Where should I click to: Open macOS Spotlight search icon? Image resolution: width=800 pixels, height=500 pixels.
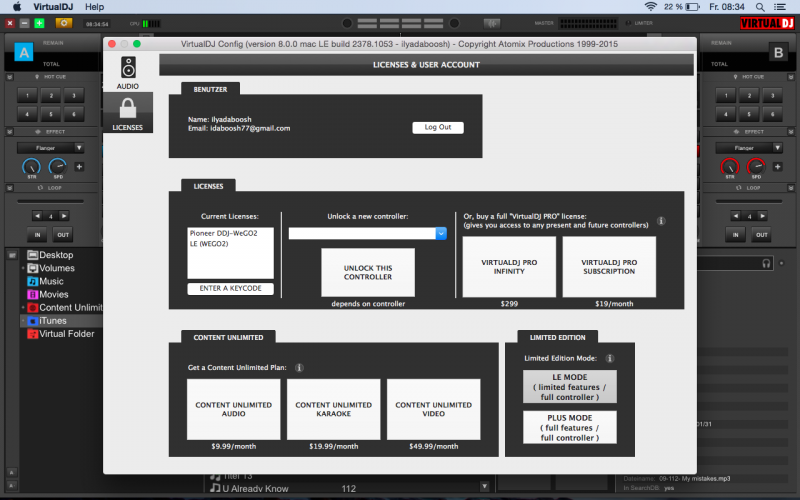[760, 7]
